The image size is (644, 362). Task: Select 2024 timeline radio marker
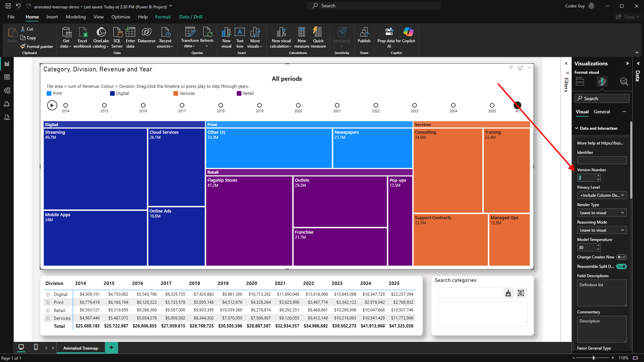453,105
